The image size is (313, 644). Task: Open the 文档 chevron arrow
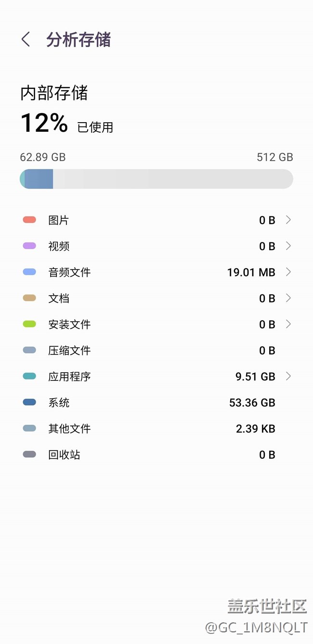tap(288, 298)
